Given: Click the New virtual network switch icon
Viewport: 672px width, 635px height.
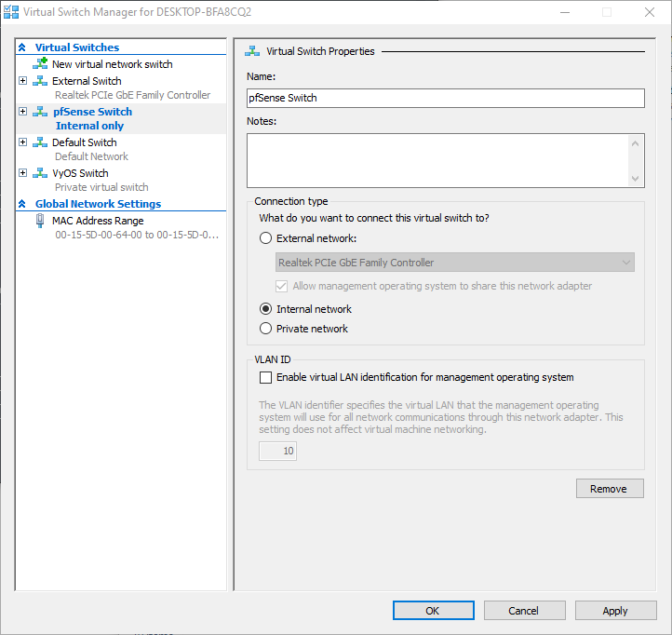Looking at the screenshot, I should point(40,64).
